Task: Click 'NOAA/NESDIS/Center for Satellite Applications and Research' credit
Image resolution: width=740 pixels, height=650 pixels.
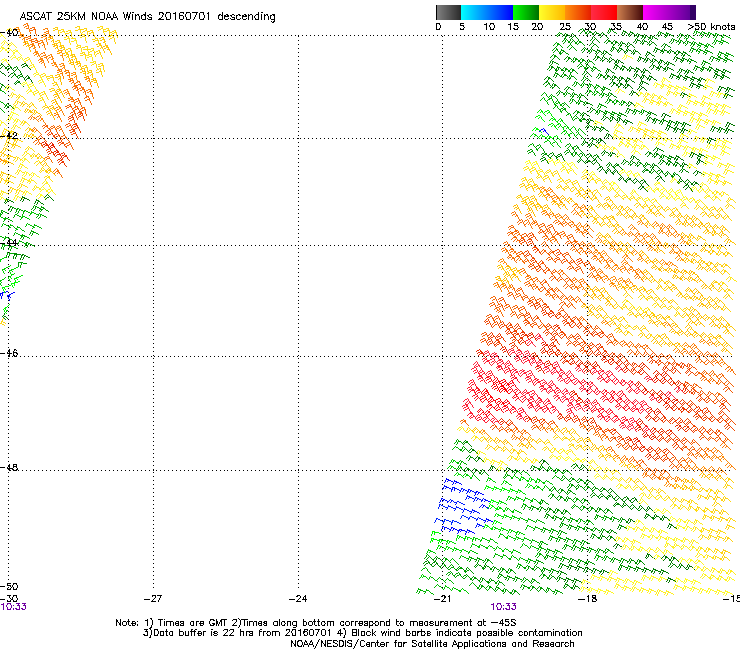Action: click(x=432, y=644)
